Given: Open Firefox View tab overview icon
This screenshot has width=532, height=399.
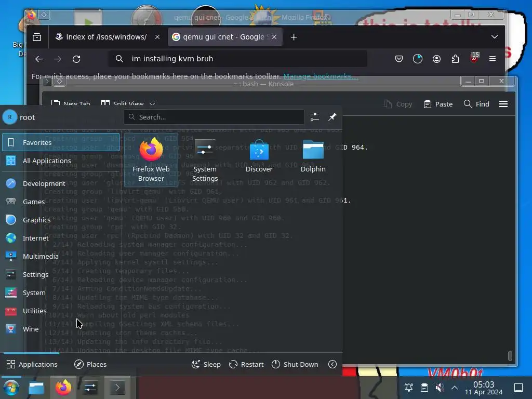Looking at the screenshot, I should point(37,37).
